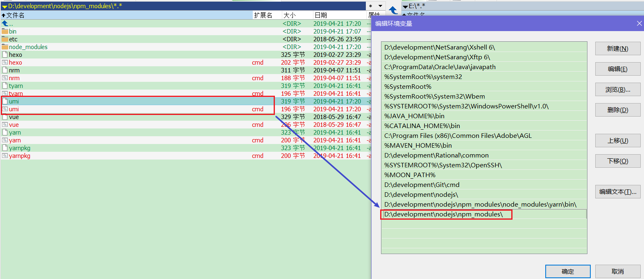Select the yarnpkg cmd file icon
This screenshot has width=644, height=279.
pyautogui.click(x=5, y=156)
